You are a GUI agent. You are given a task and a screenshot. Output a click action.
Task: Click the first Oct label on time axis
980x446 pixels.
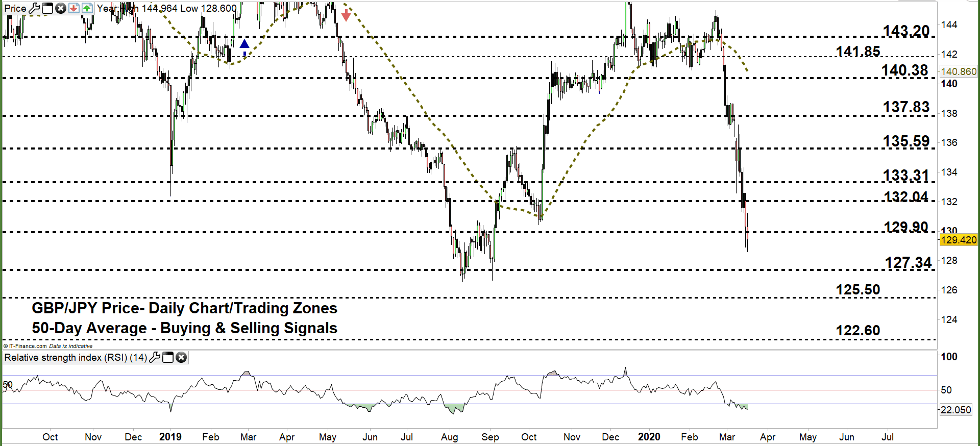[50, 437]
